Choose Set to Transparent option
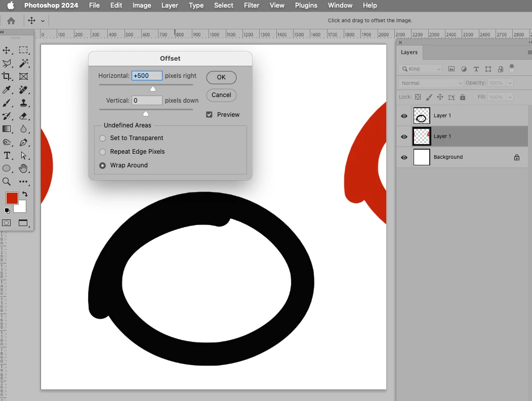Screen dimensions: 532x401 point(102,138)
